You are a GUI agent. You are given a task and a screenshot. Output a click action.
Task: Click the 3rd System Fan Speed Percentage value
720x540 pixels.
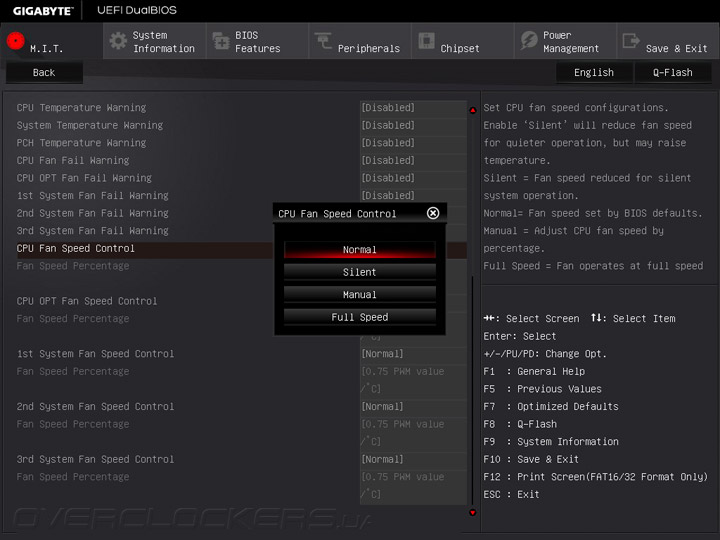click(x=413, y=486)
